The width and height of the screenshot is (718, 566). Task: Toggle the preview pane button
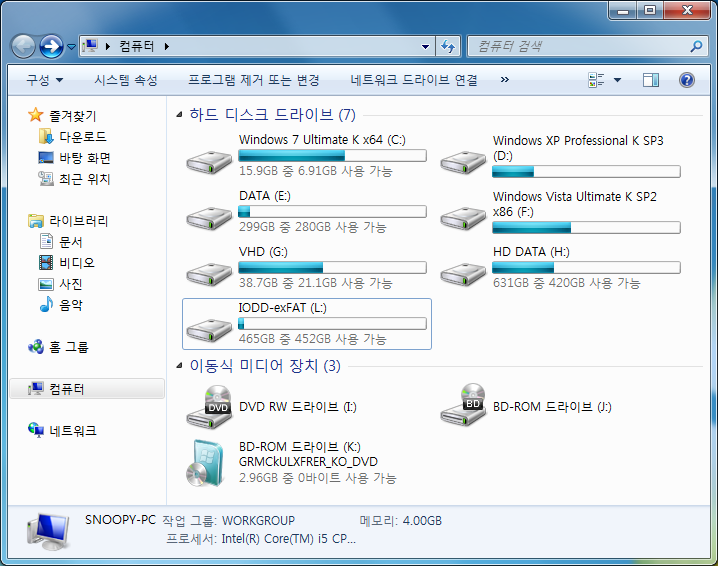651,80
